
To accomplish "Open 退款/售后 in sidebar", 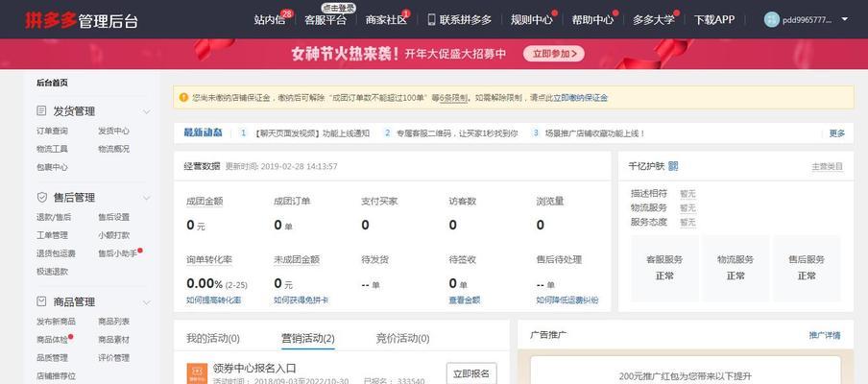I will (x=54, y=218).
